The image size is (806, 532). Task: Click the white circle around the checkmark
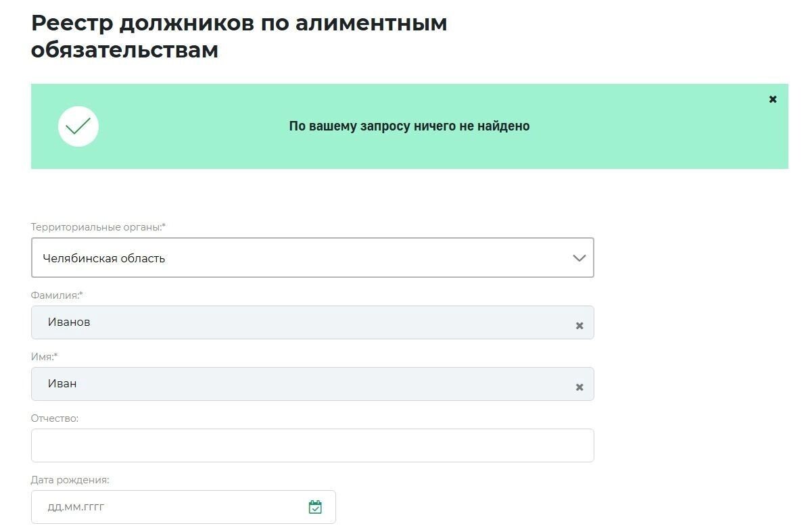pyautogui.click(x=78, y=126)
